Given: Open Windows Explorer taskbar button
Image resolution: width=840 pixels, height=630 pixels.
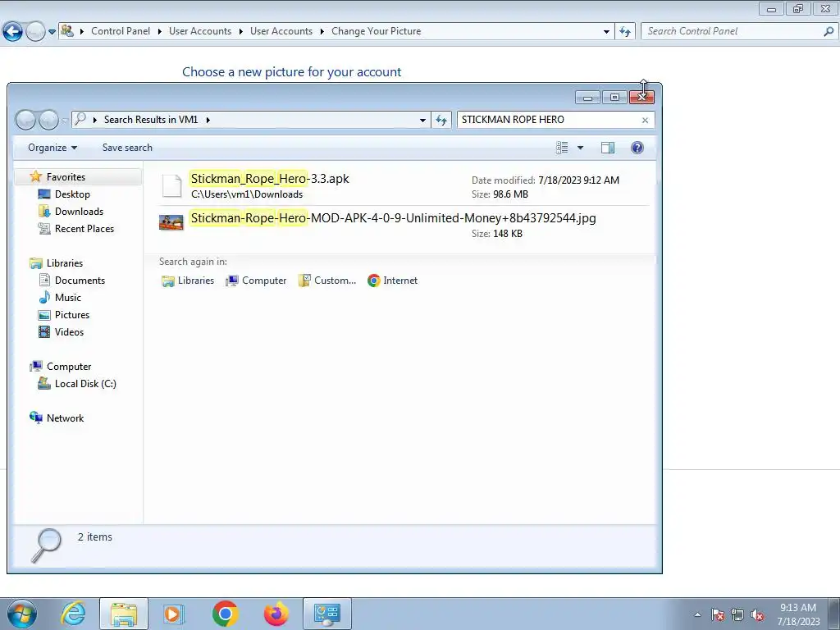Looking at the screenshot, I should [124, 614].
